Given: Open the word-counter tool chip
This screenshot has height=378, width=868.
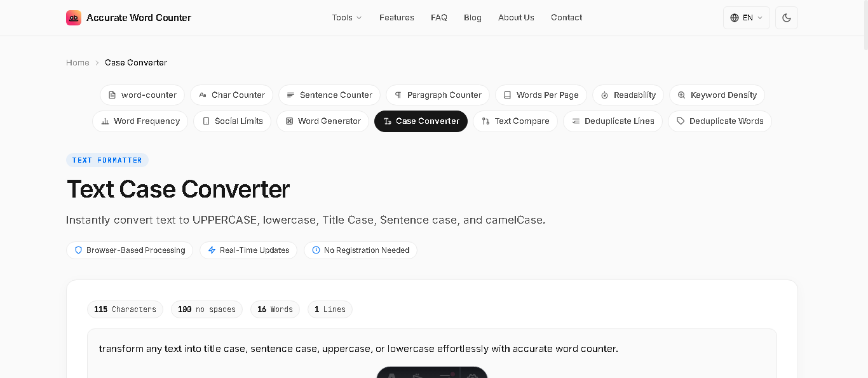Looking at the screenshot, I should [x=142, y=95].
